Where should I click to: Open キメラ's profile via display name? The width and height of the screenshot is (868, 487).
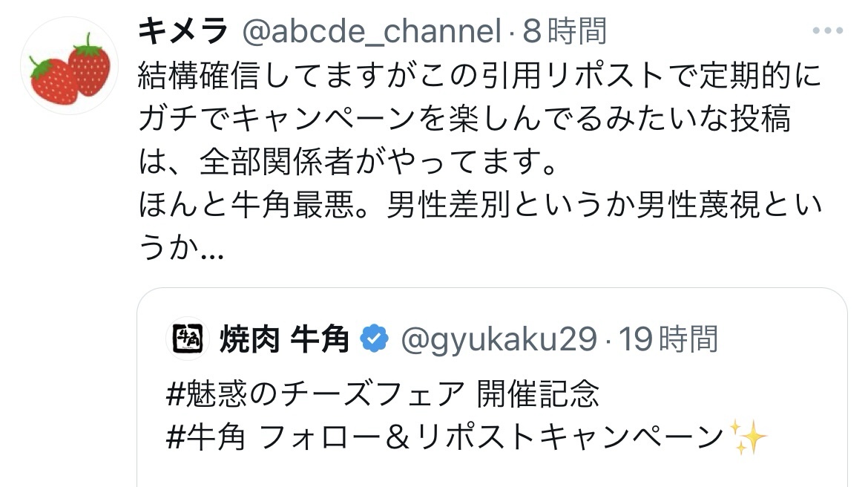point(183,31)
